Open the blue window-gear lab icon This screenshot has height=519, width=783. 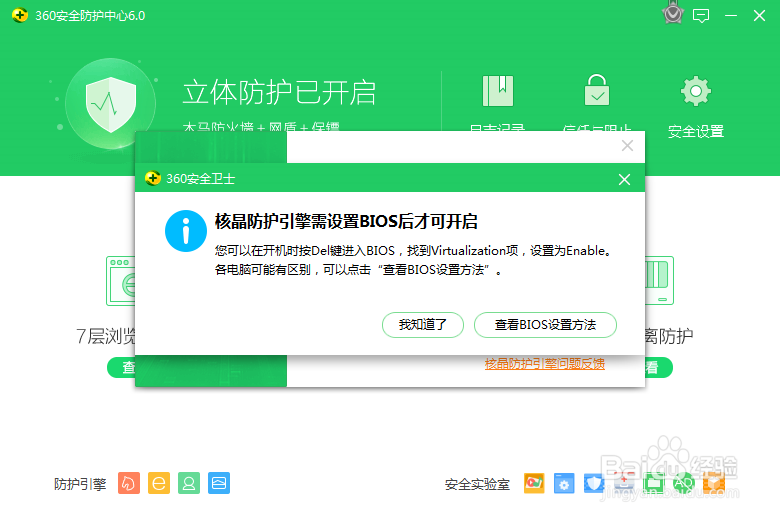[x=564, y=483]
